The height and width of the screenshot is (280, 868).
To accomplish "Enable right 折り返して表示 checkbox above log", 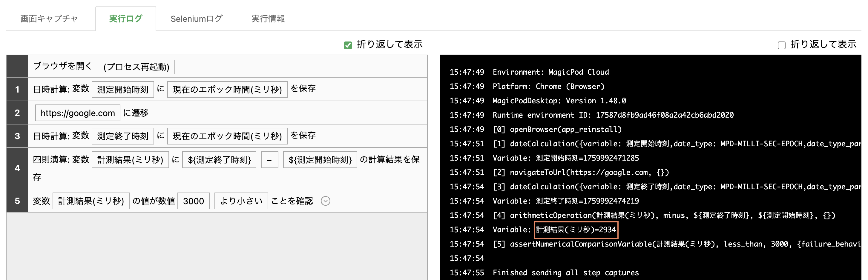I will pyautogui.click(x=781, y=45).
